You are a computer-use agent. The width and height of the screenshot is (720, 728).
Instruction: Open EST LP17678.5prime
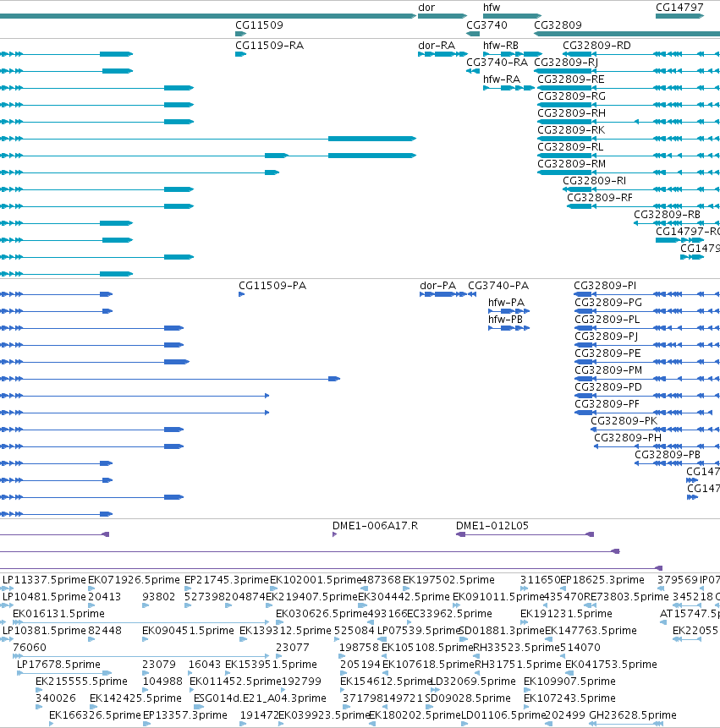(x=58, y=665)
